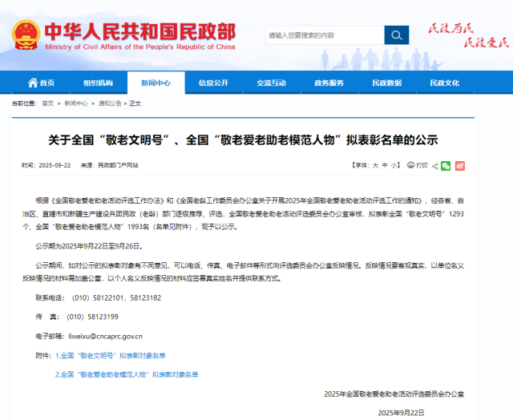
Task: Click the source 民政部门户网站 text
Action: coord(118,165)
